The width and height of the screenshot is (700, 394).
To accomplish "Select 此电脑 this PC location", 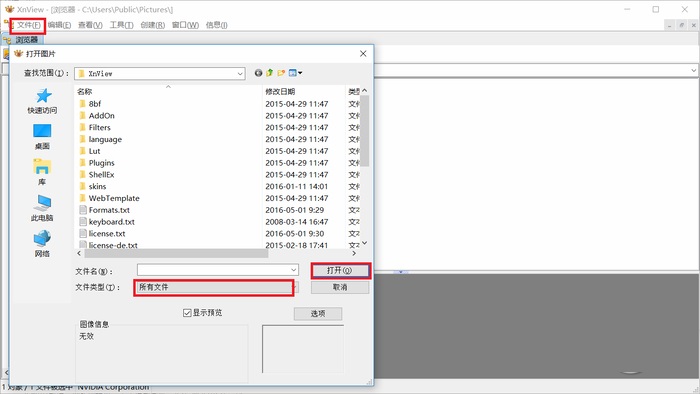I will click(x=42, y=208).
